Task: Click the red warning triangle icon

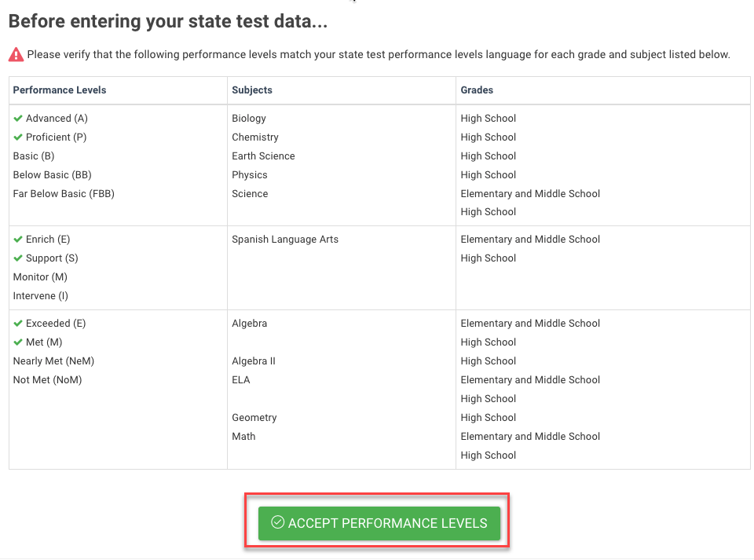Action: pyautogui.click(x=16, y=55)
